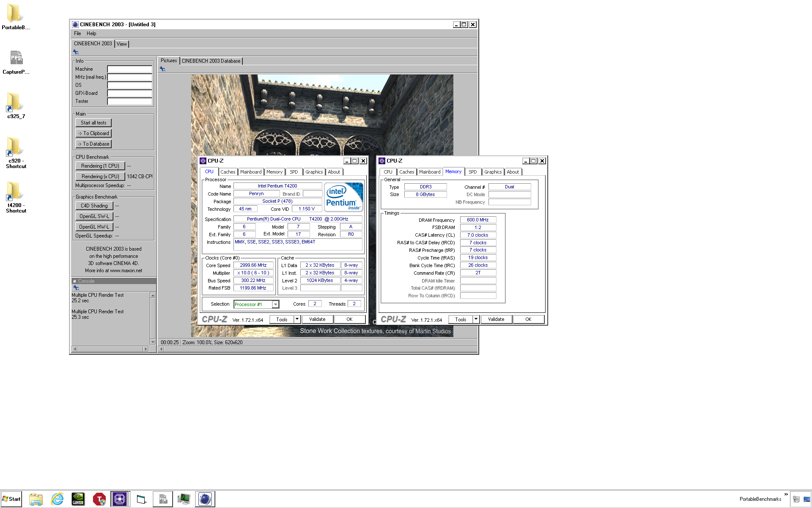Click console vertical scrollbar up arrow
The width and height of the screenshot is (812, 508).
point(153,295)
